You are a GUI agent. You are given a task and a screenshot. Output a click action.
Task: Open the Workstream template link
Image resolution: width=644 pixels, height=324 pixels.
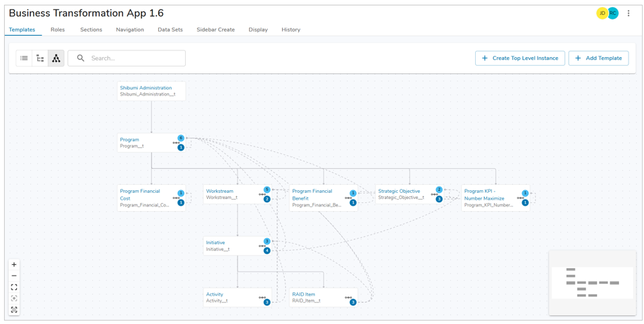pos(219,191)
